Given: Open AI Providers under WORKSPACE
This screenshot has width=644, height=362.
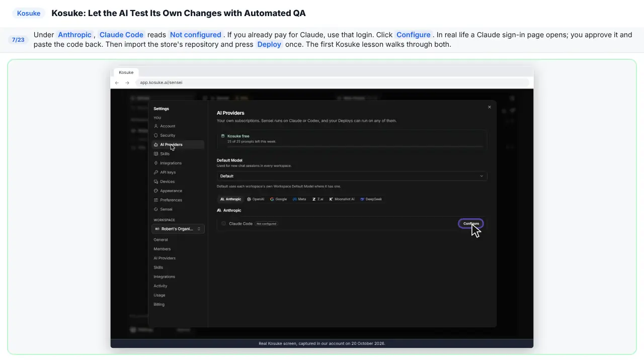Looking at the screenshot, I should coord(165,258).
